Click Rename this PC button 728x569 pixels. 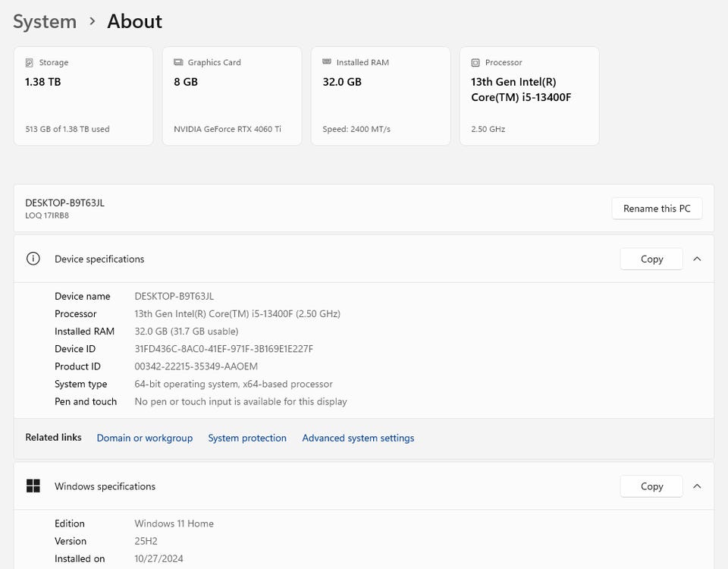tap(657, 209)
